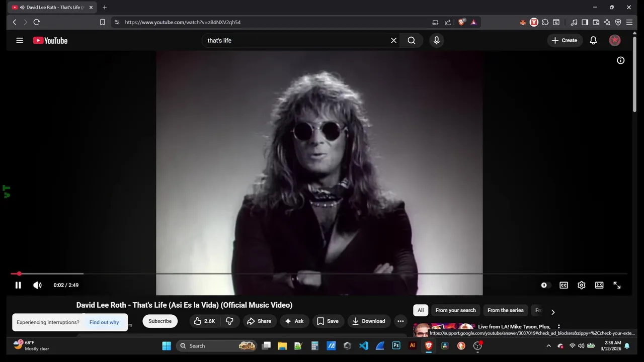Bookmark this page with the bookmark icon

pos(102,22)
